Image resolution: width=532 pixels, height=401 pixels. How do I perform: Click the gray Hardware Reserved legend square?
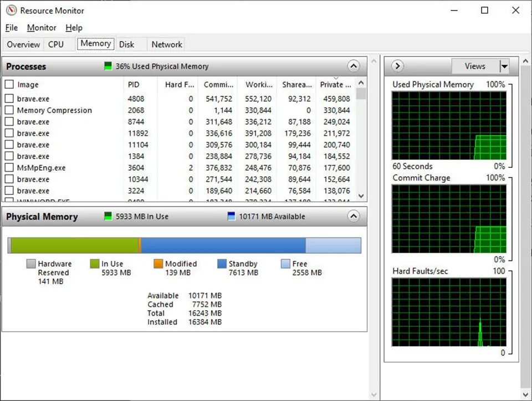(x=30, y=264)
